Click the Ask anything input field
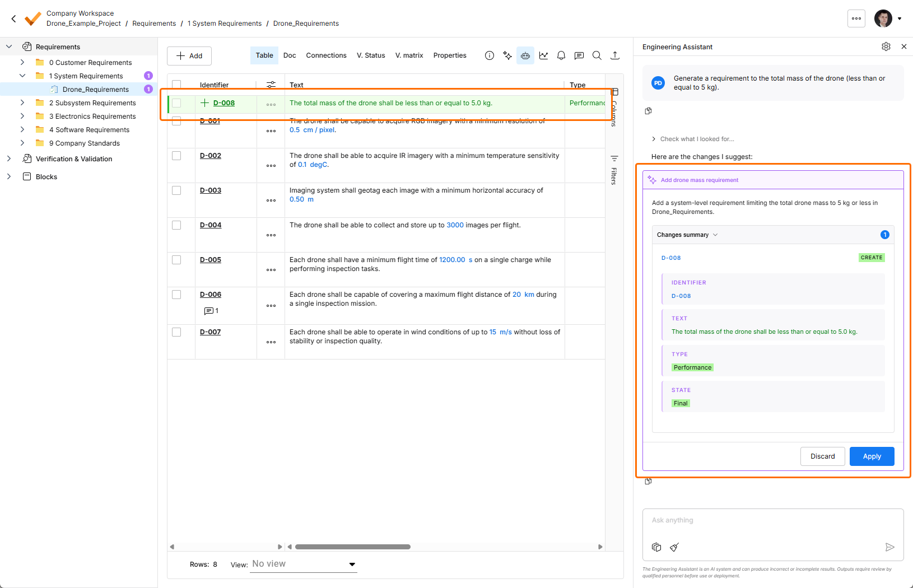 (x=773, y=520)
